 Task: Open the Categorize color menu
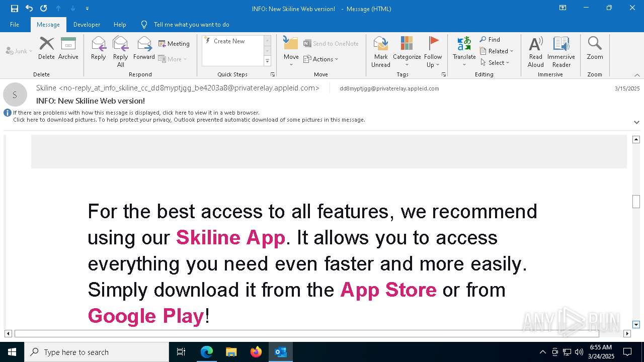tap(407, 52)
